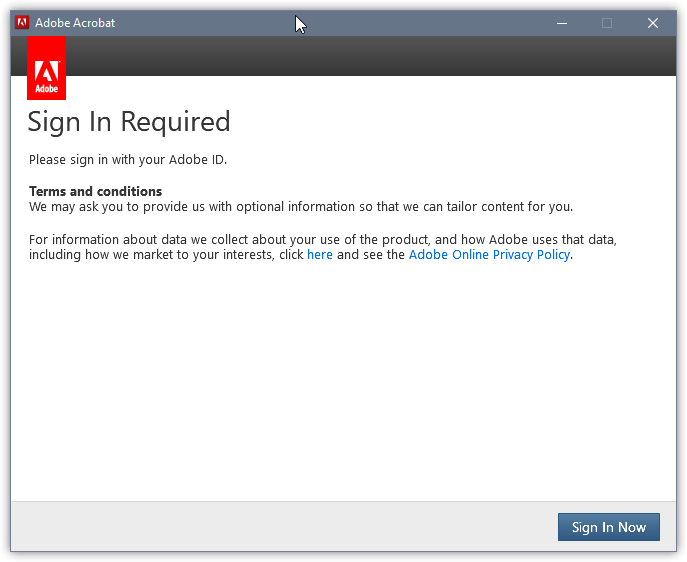Screen dimensions: 687x562
Task: Open the 'here' data collection link
Action: 319,254
